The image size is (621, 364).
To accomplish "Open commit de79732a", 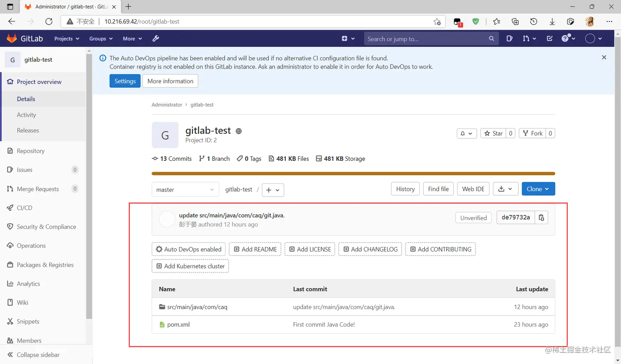I will click(x=515, y=217).
